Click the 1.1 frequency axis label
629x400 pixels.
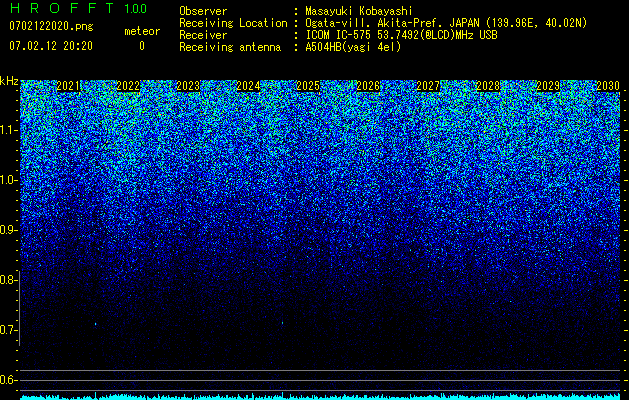click(x=8, y=130)
